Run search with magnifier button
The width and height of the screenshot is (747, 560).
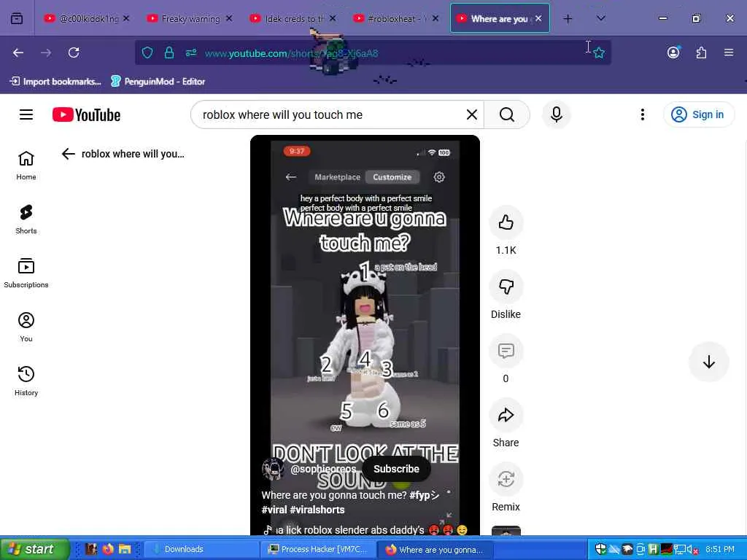pyautogui.click(x=507, y=114)
